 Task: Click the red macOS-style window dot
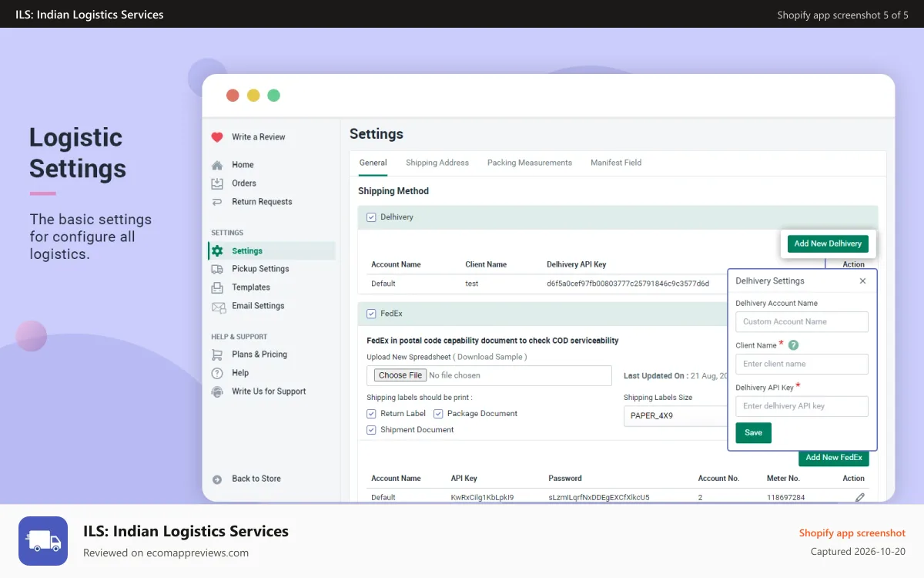(233, 96)
